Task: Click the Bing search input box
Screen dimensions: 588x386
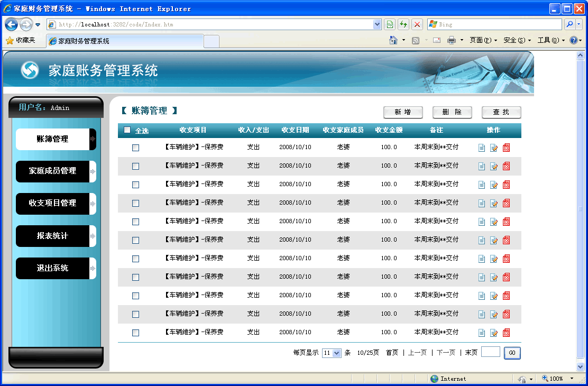Action: (x=494, y=24)
